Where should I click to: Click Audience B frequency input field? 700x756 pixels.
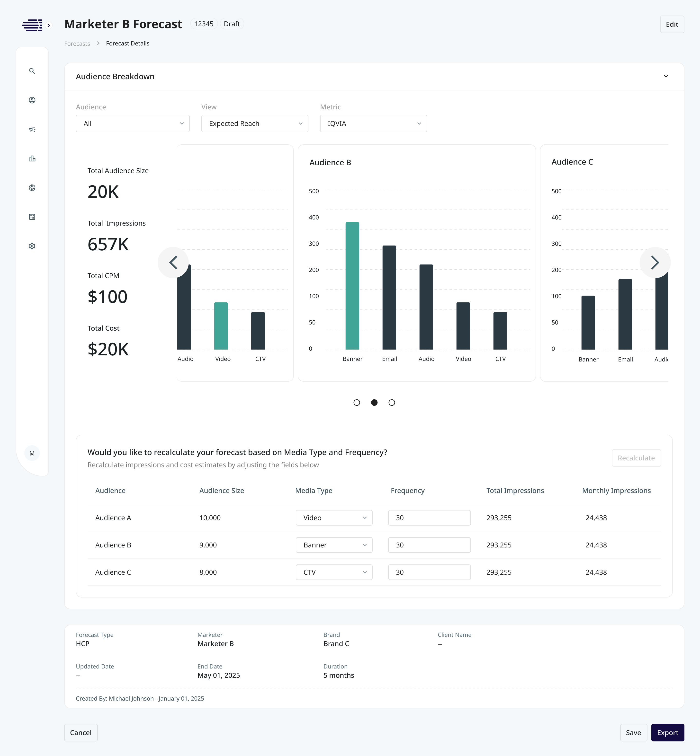pyautogui.click(x=429, y=545)
